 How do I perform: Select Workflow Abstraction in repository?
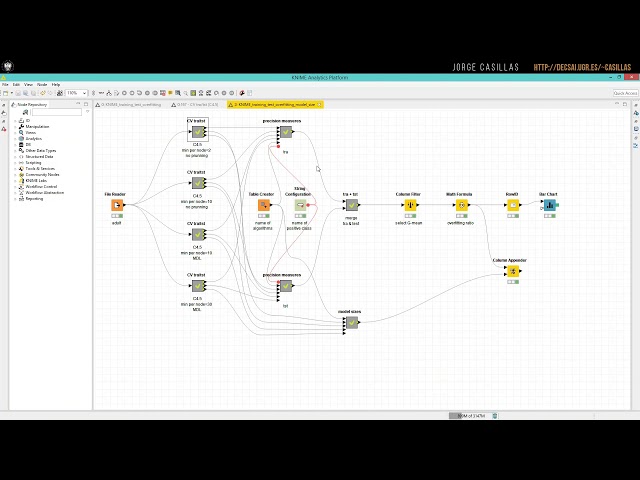44,193
